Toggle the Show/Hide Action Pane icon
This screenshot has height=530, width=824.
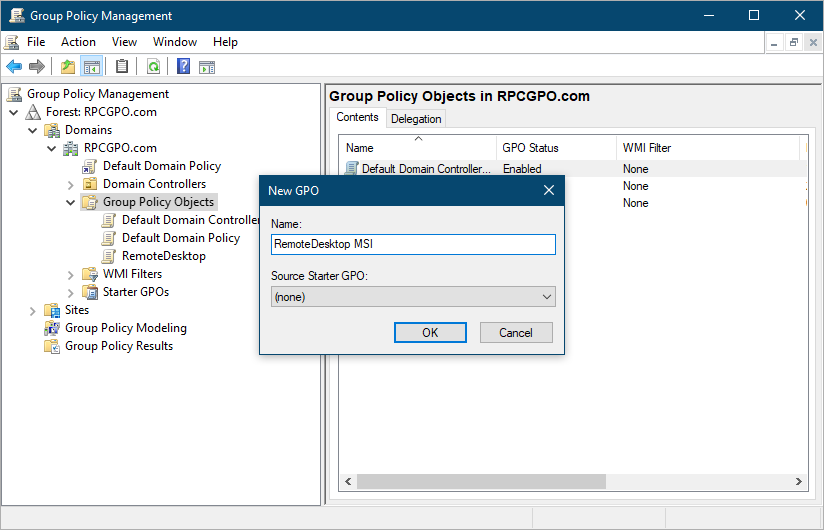coord(207,67)
